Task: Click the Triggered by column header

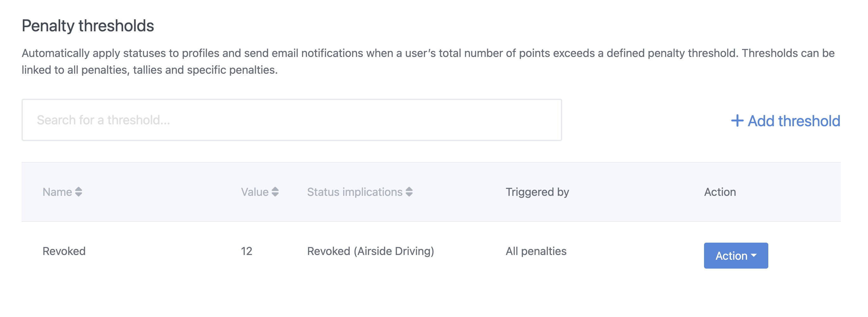Action: [537, 192]
